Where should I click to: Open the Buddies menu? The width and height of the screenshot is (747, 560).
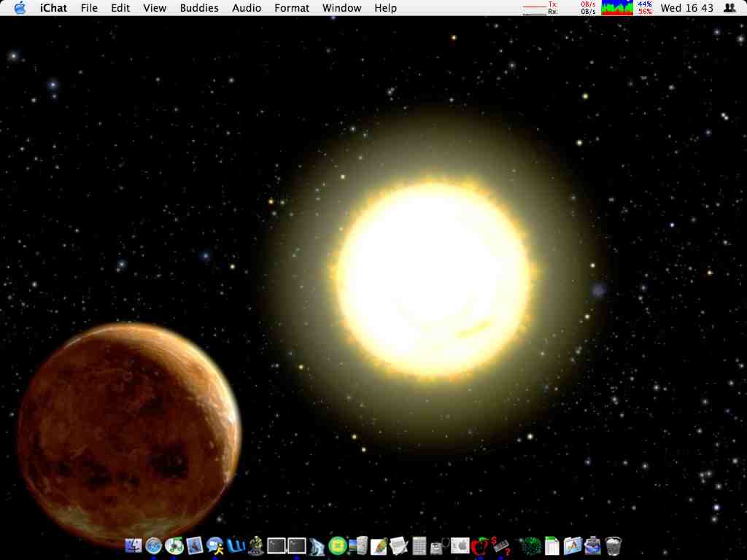pyautogui.click(x=199, y=8)
